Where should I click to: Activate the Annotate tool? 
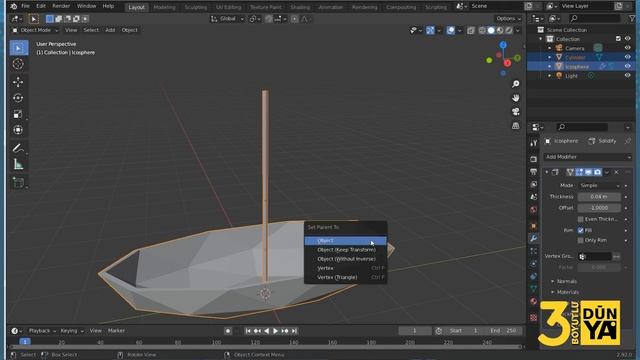pyautogui.click(x=18, y=148)
